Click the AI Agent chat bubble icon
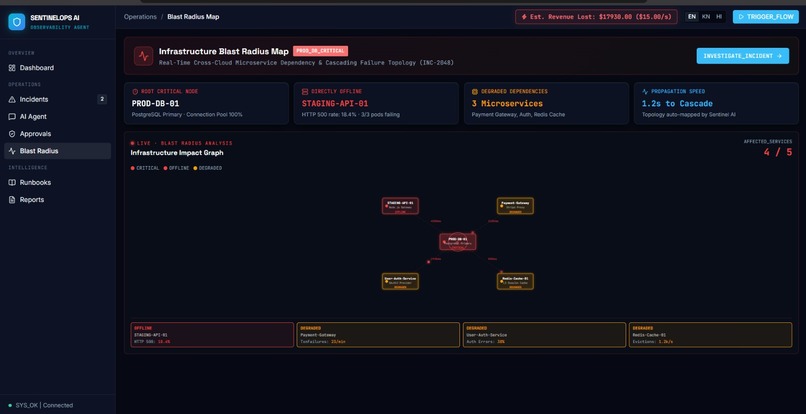Viewport: 806px width, 414px height. (x=12, y=117)
